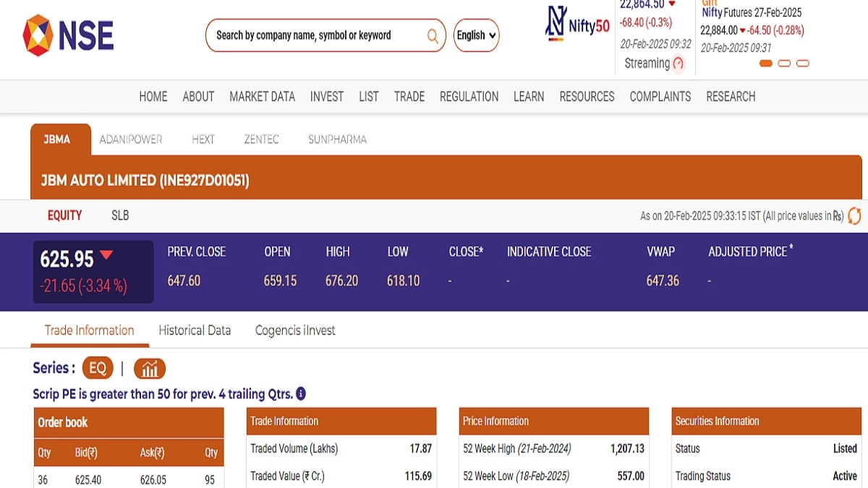Select the second carousel indicator dot

784,64
